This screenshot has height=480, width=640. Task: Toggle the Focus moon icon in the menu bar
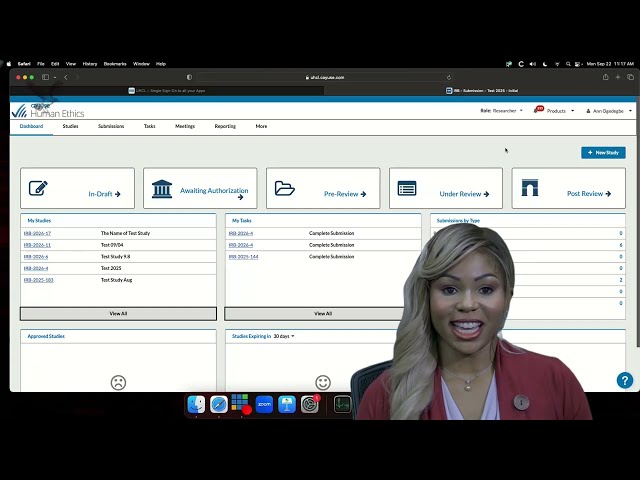(545, 64)
